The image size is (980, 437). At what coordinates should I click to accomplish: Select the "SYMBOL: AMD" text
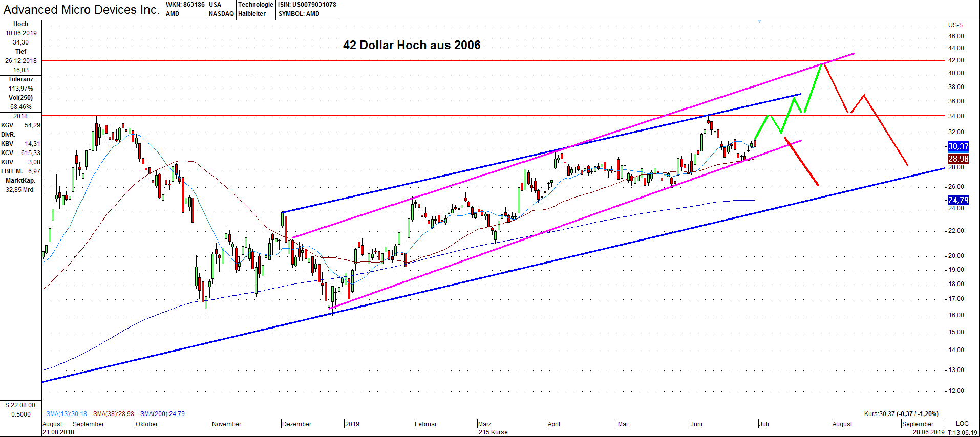(299, 14)
